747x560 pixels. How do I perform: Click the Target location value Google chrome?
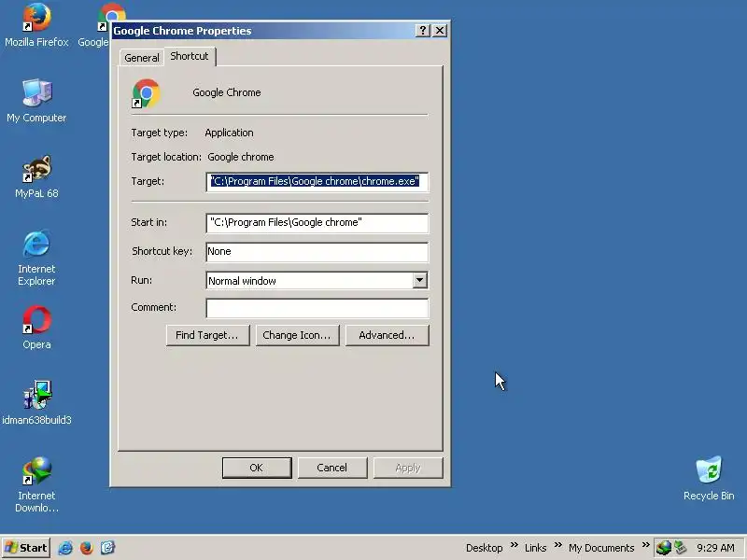241,157
